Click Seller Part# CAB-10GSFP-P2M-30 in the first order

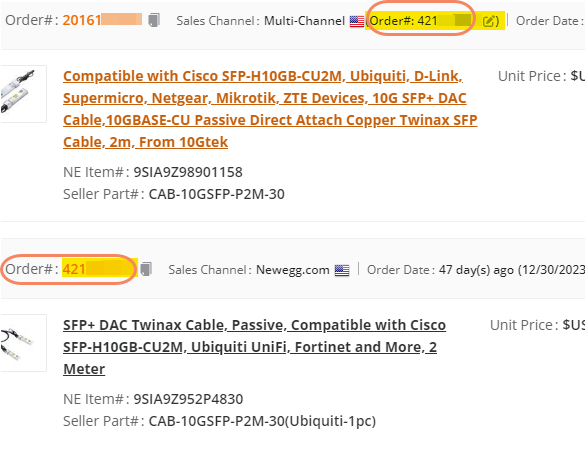[217, 194]
